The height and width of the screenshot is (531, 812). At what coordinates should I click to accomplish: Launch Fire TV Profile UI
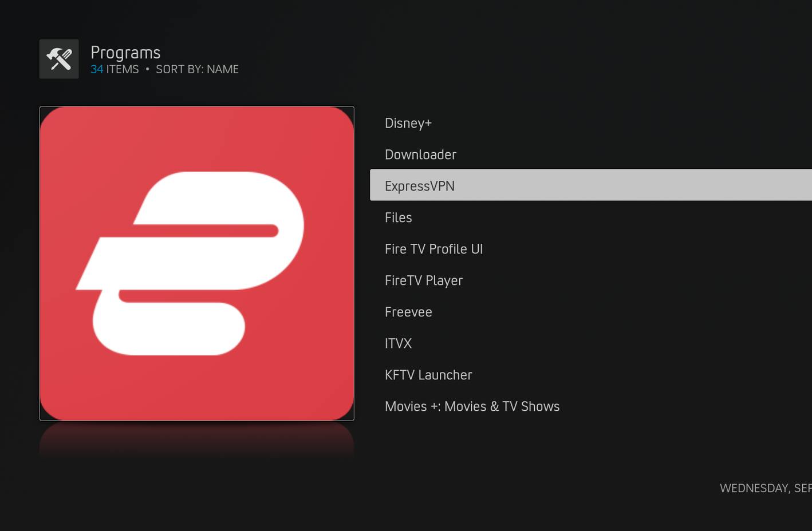point(433,249)
